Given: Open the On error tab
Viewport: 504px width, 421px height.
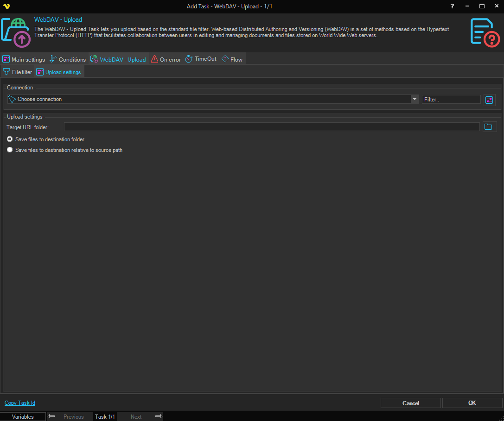Looking at the screenshot, I should pos(166,59).
